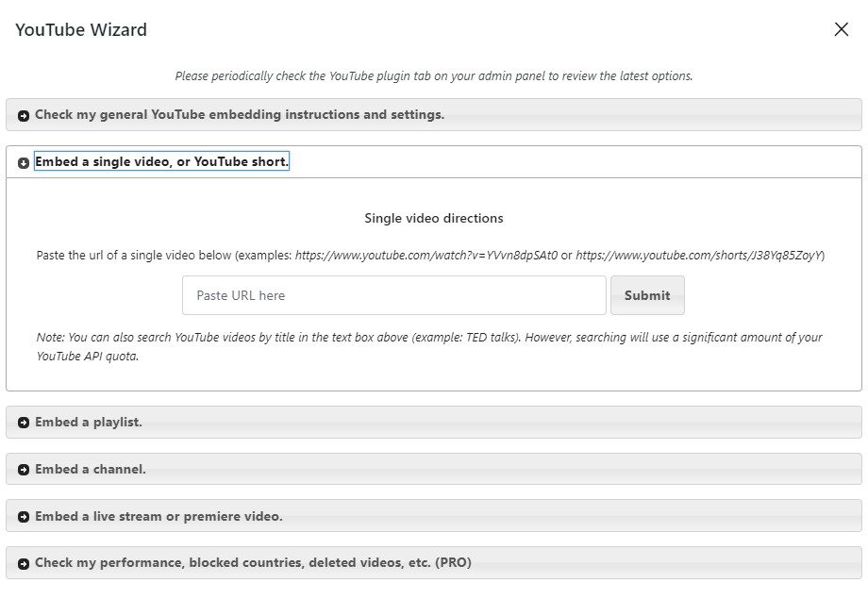Submit the pasted video URL
The width and height of the screenshot is (868, 599).
[x=647, y=295]
